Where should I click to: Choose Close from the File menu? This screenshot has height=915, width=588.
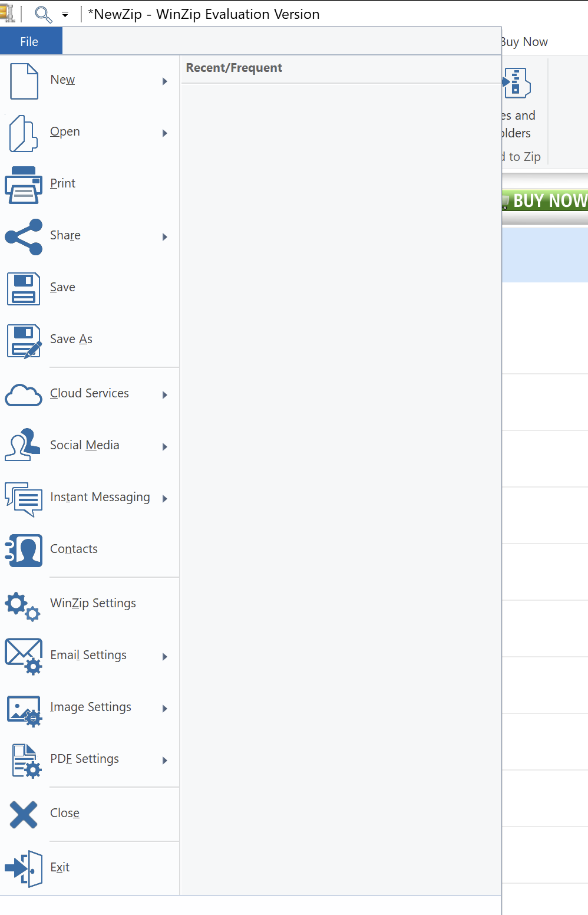tap(90, 815)
